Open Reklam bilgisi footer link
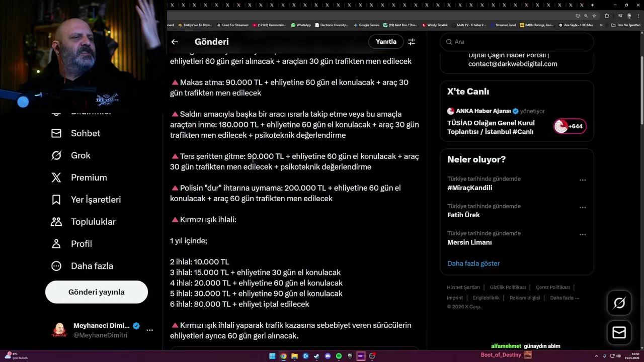 tap(525, 298)
